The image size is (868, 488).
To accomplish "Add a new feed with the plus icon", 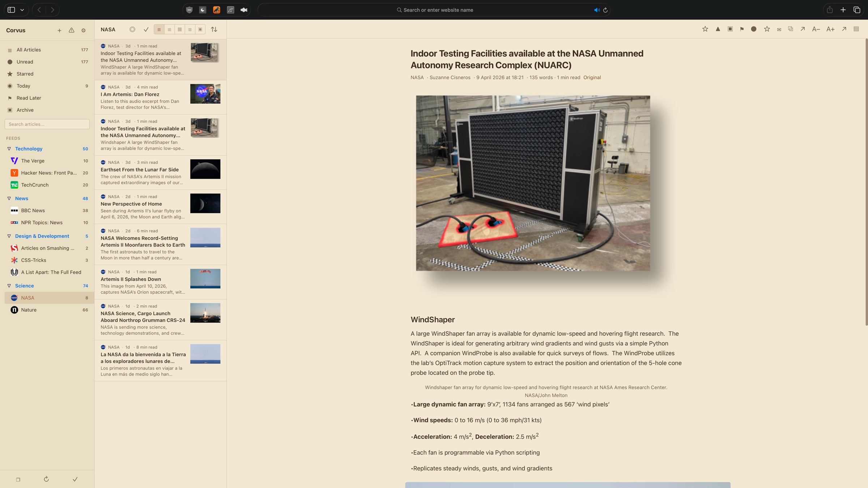I will pyautogui.click(x=60, y=30).
